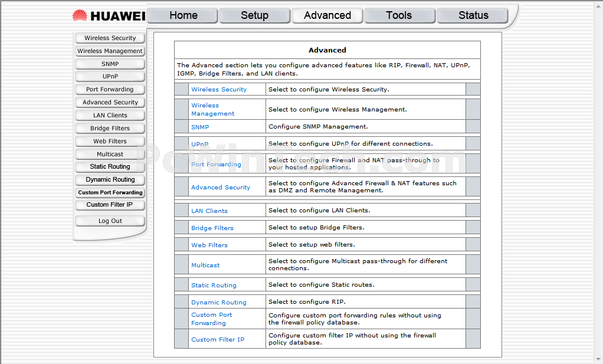Log Out of the router

tap(110, 221)
